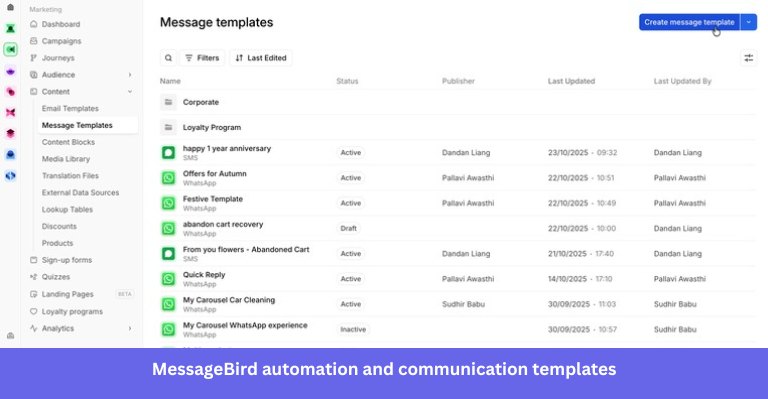This screenshot has height=399, width=768.
Task: Open the Offers for Autumn template
Action: 215,174
